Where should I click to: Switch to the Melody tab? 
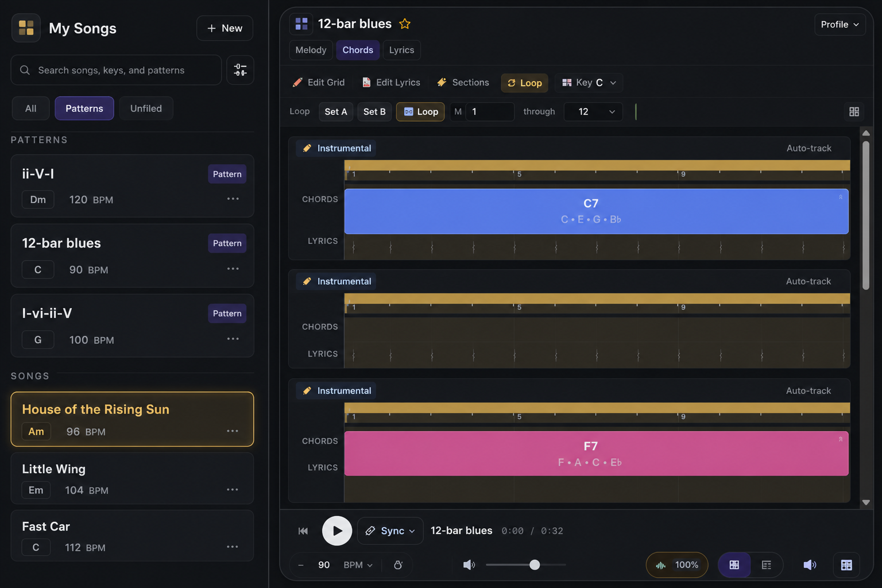click(311, 50)
